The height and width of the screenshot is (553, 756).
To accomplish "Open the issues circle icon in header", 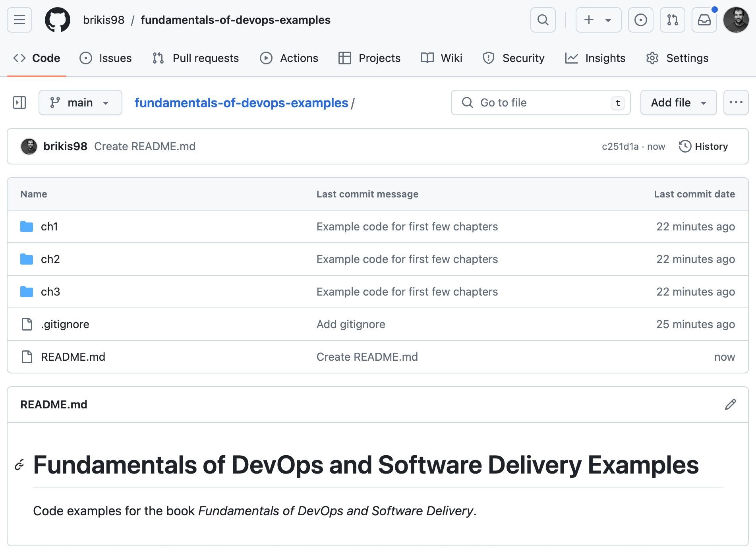I will click(640, 20).
